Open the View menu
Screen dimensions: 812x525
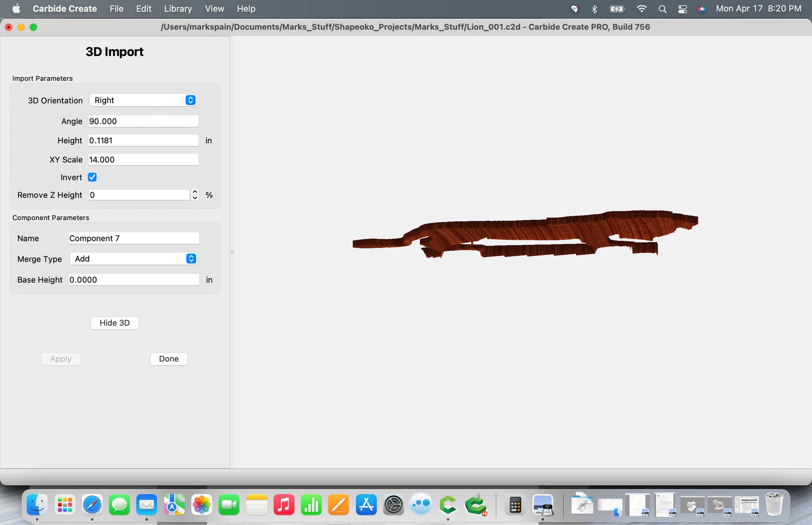point(214,8)
